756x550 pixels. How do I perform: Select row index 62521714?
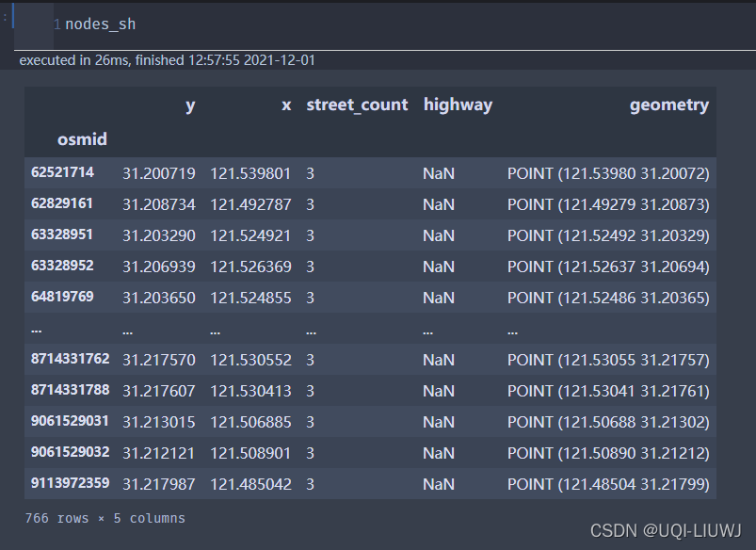[62, 172]
